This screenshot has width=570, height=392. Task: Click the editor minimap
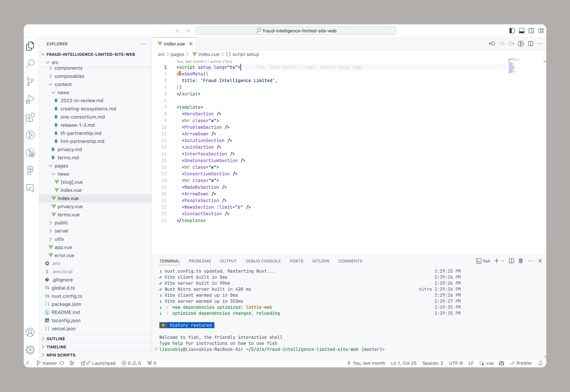[513, 66]
